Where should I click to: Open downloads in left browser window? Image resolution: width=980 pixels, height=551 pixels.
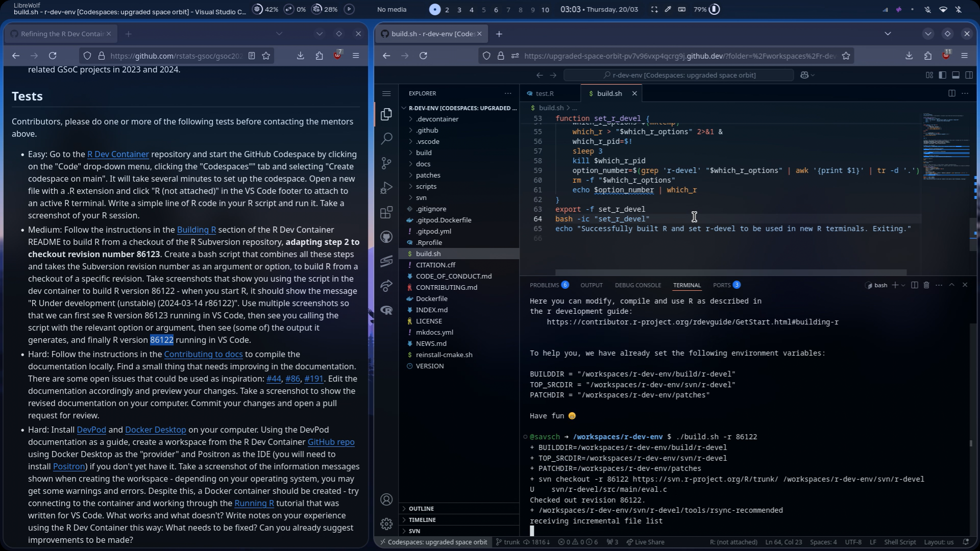300,56
